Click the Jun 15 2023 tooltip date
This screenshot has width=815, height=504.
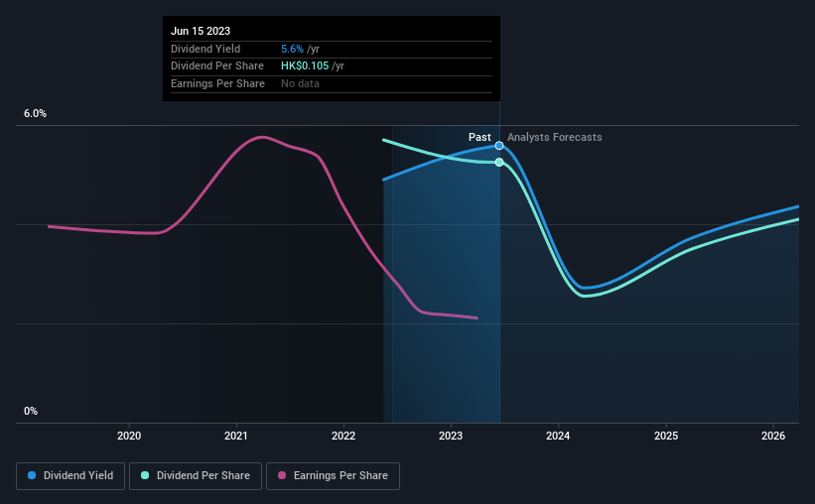201,31
